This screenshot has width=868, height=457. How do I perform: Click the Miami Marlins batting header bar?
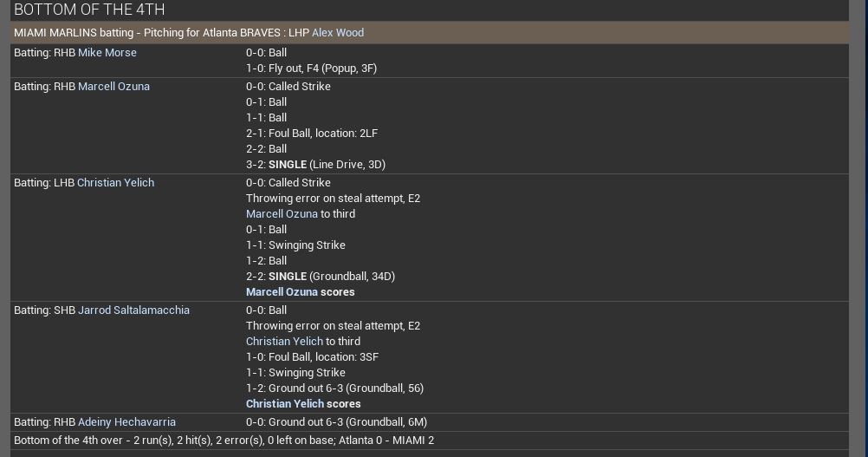430,33
